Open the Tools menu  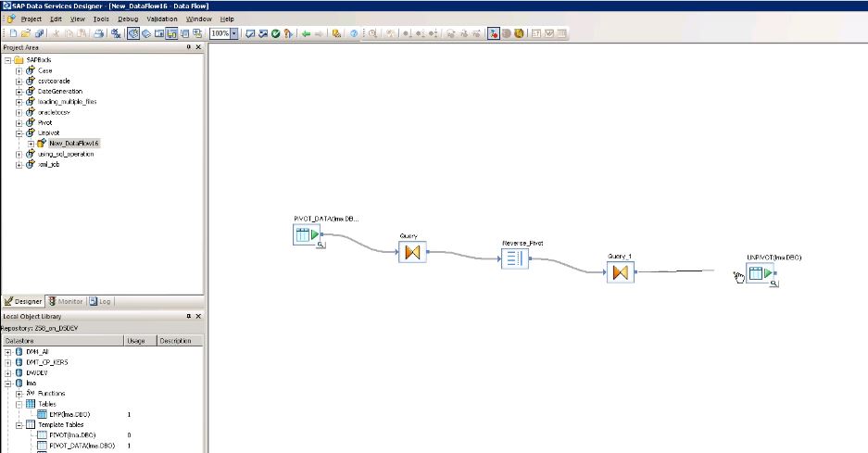click(101, 19)
